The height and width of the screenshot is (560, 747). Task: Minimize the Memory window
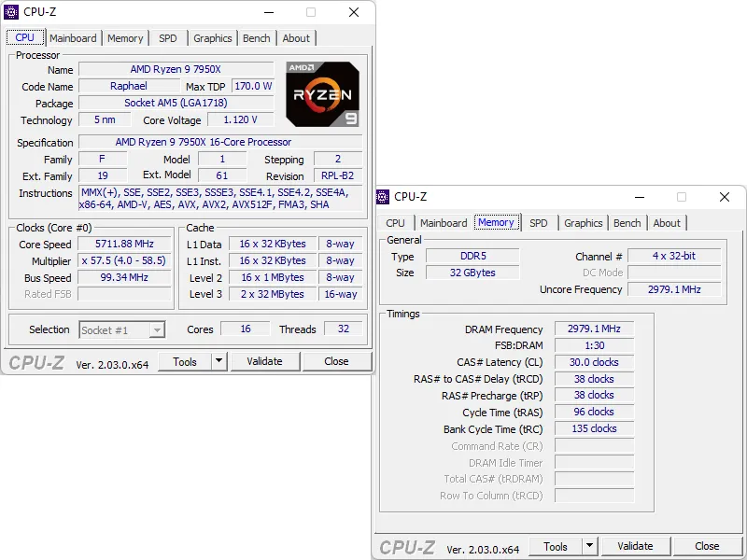click(x=640, y=197)
